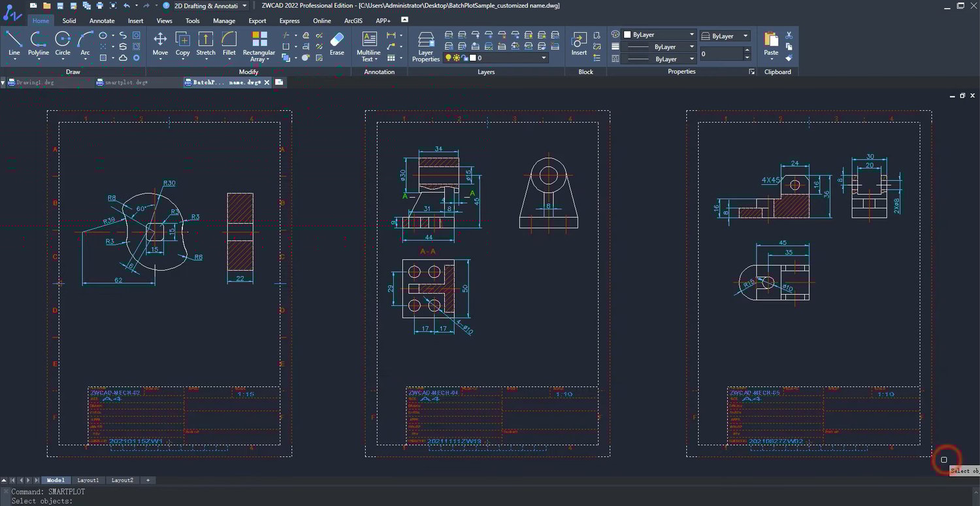Screen dimensions: 980x506
Task: Choose the Stretch tool
Action: 206,43
